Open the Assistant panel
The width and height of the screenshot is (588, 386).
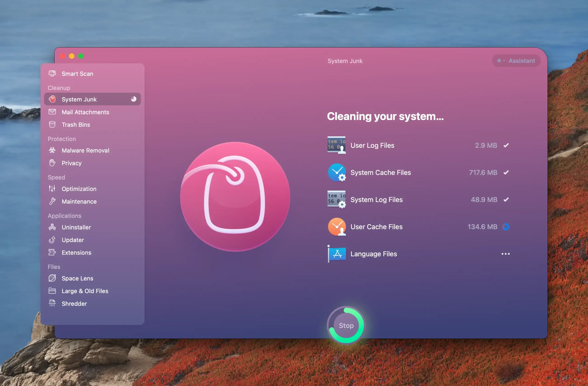(x=516, y=61)
